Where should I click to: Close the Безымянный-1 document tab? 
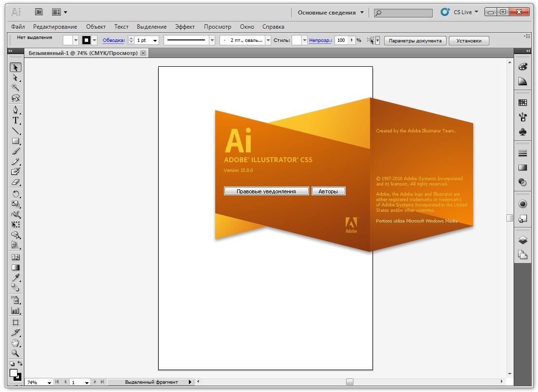coord(143,53)
